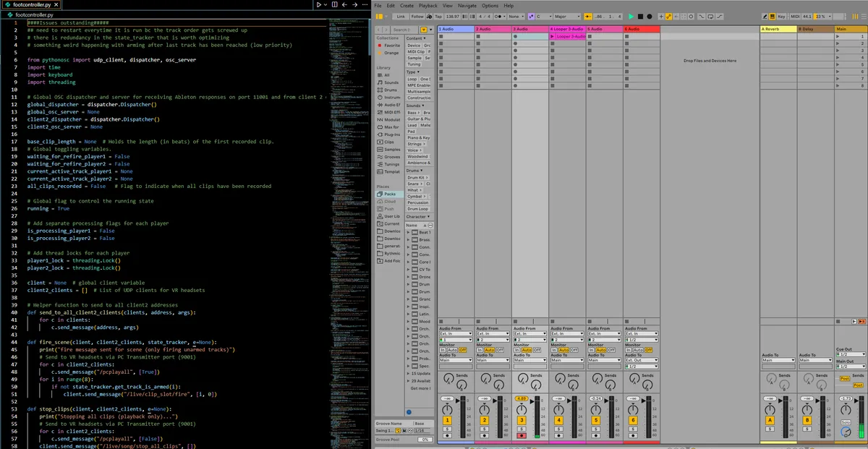Select Plug-Ins in the browser Library
The width and height of the screenshot is (868, 449).
point(389,134)
